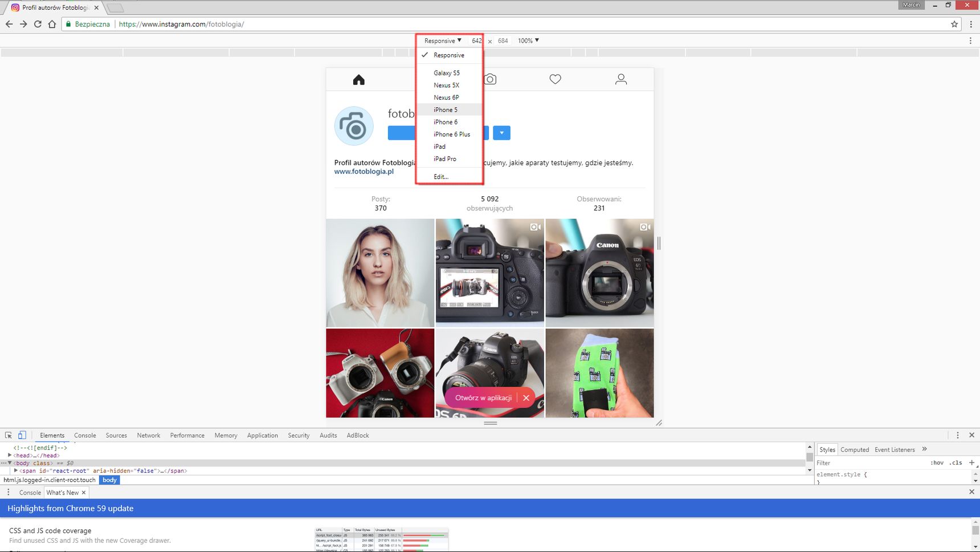Close the What's New drawer tab
The image size is (980, 552).
tap(84, 493)
